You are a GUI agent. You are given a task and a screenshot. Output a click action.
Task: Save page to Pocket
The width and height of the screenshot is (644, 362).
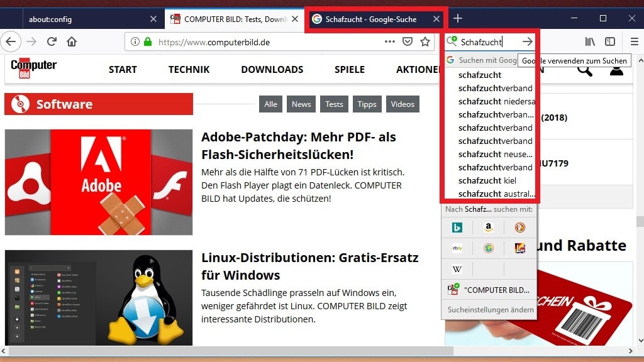(x=408, y=41)
